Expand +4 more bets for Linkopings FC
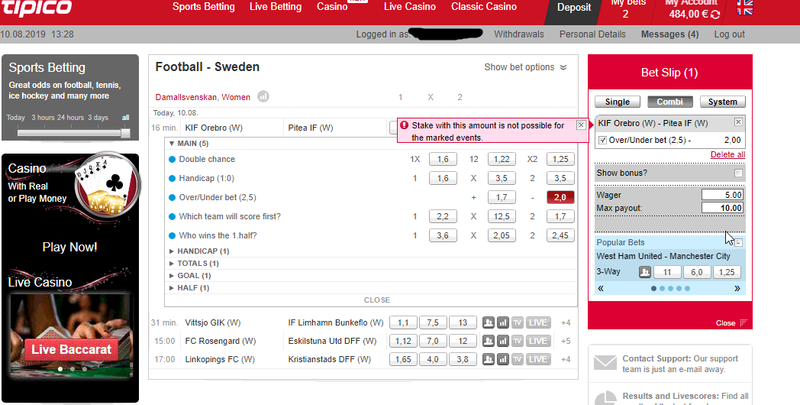 (565, 360)
